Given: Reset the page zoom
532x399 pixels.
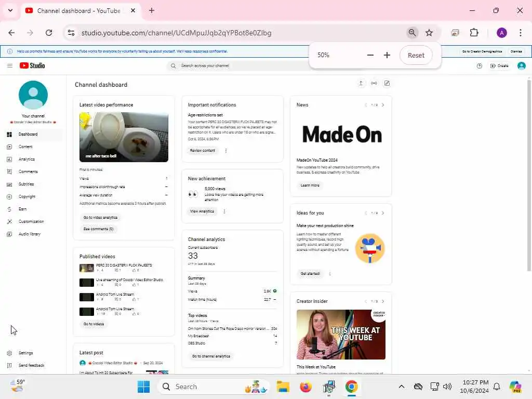Looking at the screenshot, I should click(416, 55).
